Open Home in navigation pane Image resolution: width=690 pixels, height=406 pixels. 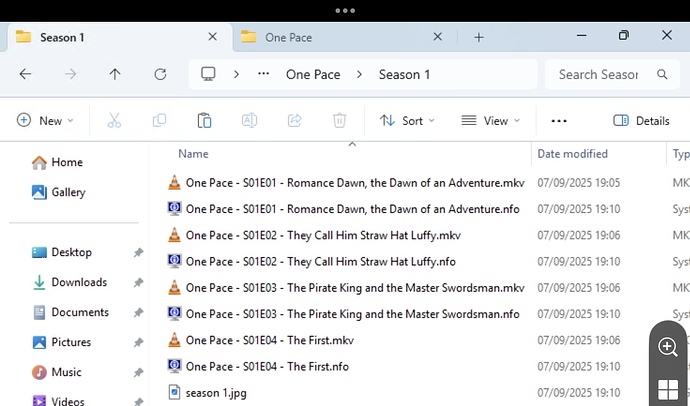click(57, 162)
